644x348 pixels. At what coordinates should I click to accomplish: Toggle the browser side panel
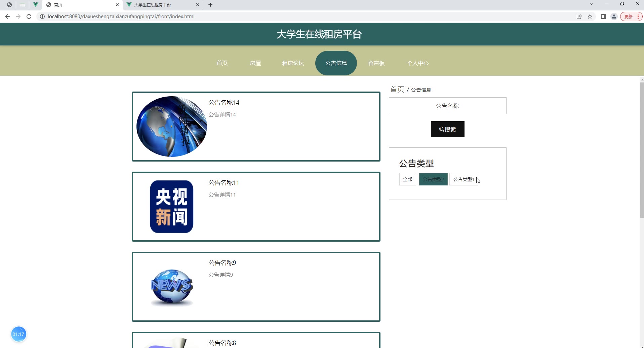[603, 16]
